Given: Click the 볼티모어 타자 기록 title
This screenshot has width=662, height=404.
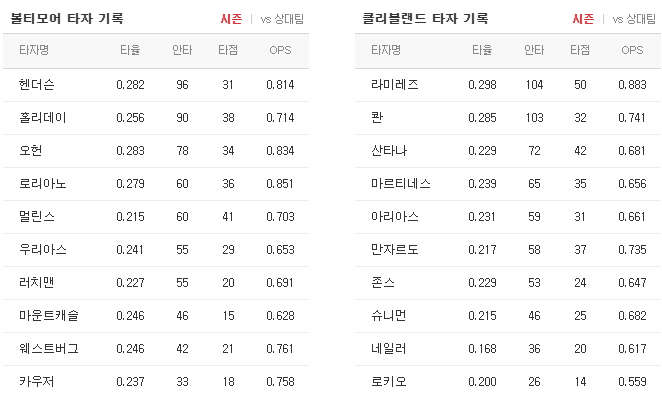Looking at the screenshot, I should tap(67, 19).
